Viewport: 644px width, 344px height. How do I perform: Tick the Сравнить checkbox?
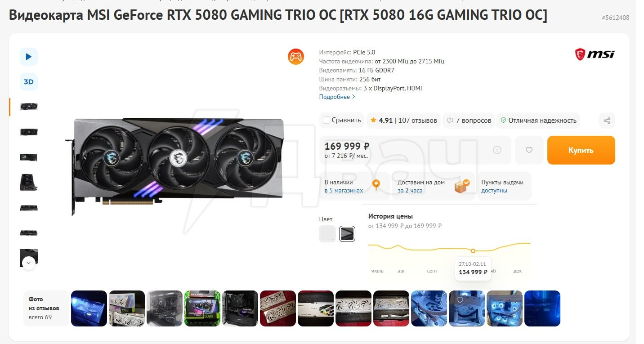pyautogui.click(x=326, y=120)
